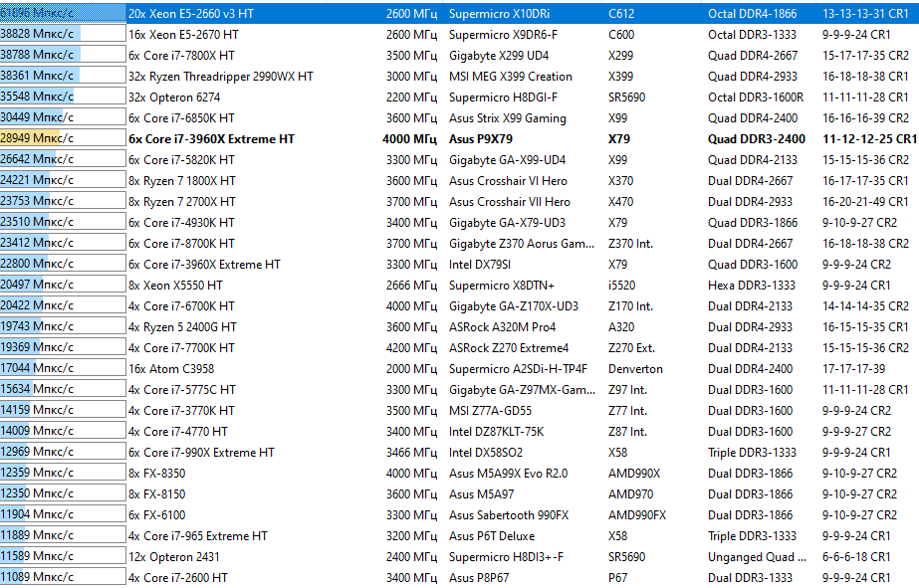This screenshot has width=919, height=588.
Task: Click the Unganged Quad memory cell
Action: [x=758, y=557]
